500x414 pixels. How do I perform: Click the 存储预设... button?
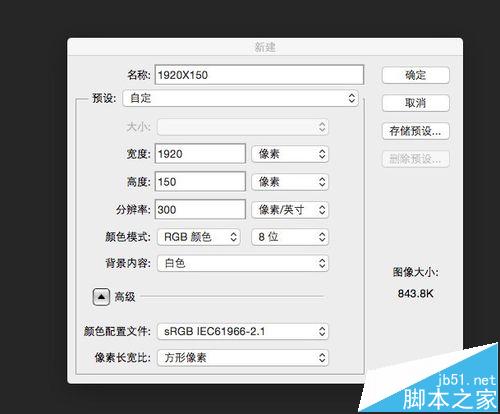[416, 131]
